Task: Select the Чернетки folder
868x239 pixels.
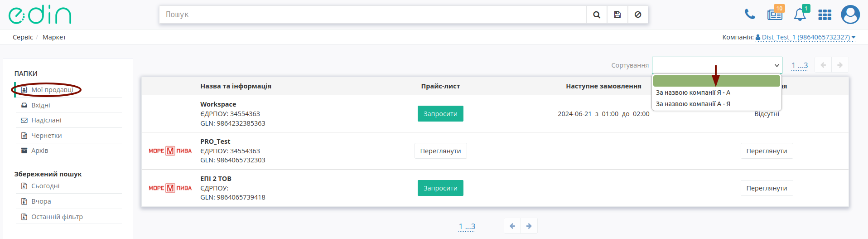Action: [x=46, y=136]
